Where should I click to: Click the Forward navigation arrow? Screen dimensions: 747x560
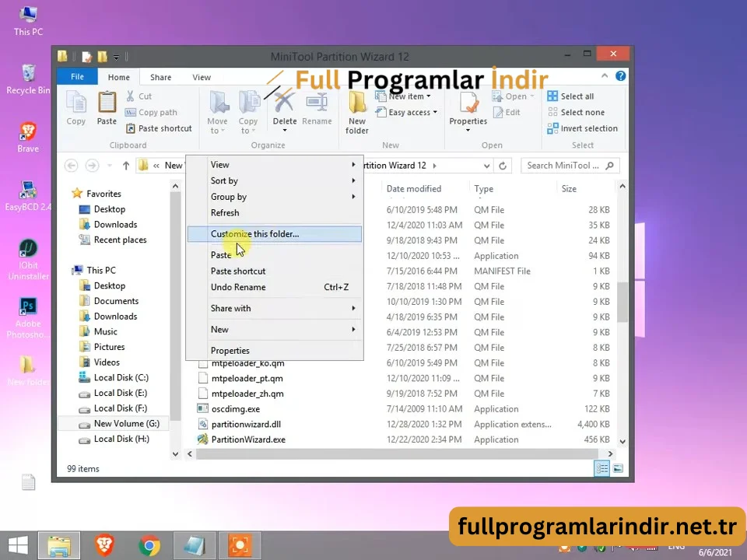[92, 166]
